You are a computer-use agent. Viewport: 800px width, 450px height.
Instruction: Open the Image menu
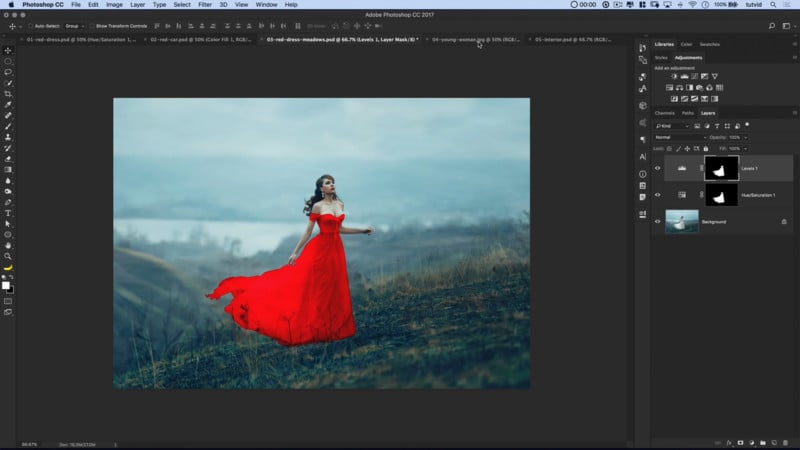(x=114, y=5)
